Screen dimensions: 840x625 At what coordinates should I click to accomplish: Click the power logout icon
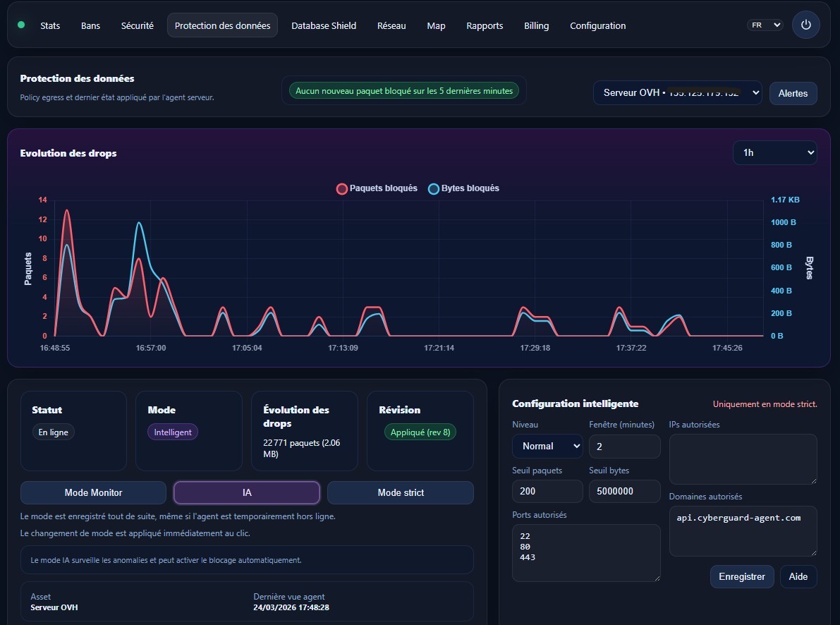(x=805, y=25)
